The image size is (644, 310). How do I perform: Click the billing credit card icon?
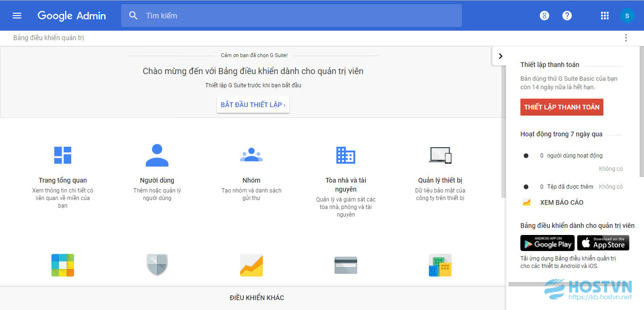(x=346, y=265)
